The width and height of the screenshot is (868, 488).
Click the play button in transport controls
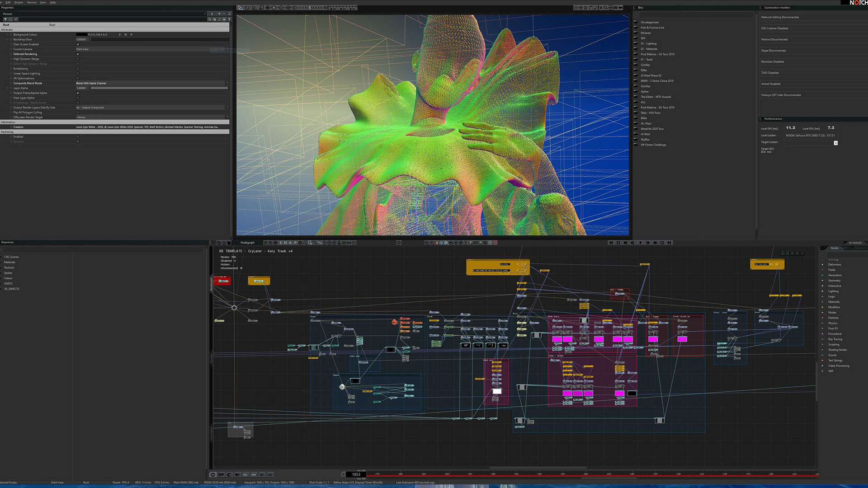point(640,243)
